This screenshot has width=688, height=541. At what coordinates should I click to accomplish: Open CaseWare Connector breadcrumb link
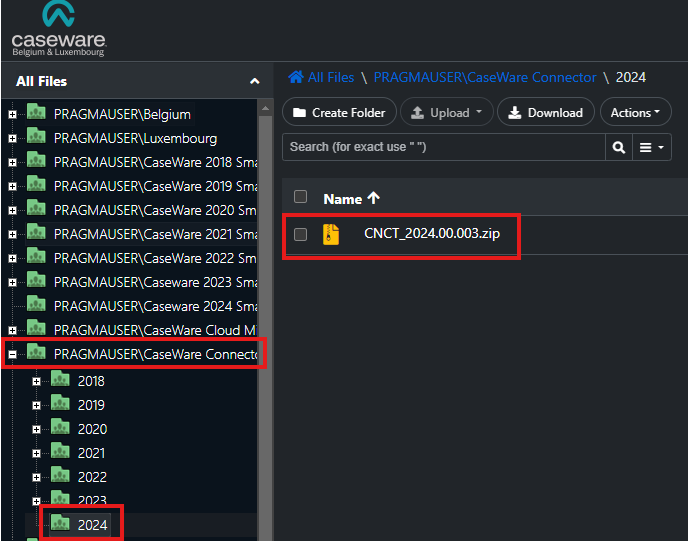pos(485,77)
